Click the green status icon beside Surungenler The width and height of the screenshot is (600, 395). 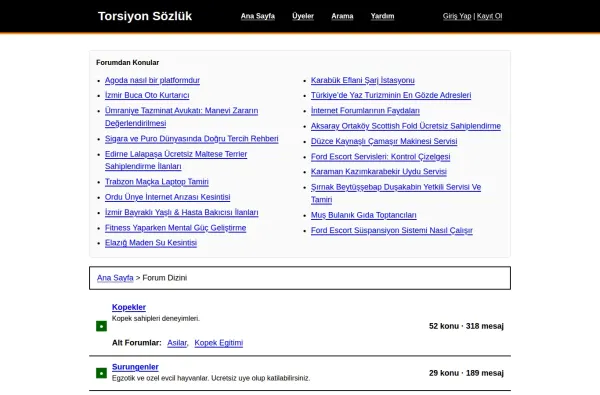tap(101, 373)
